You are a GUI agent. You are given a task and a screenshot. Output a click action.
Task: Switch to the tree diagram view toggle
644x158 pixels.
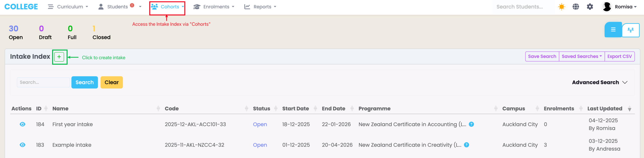point(631,30)
